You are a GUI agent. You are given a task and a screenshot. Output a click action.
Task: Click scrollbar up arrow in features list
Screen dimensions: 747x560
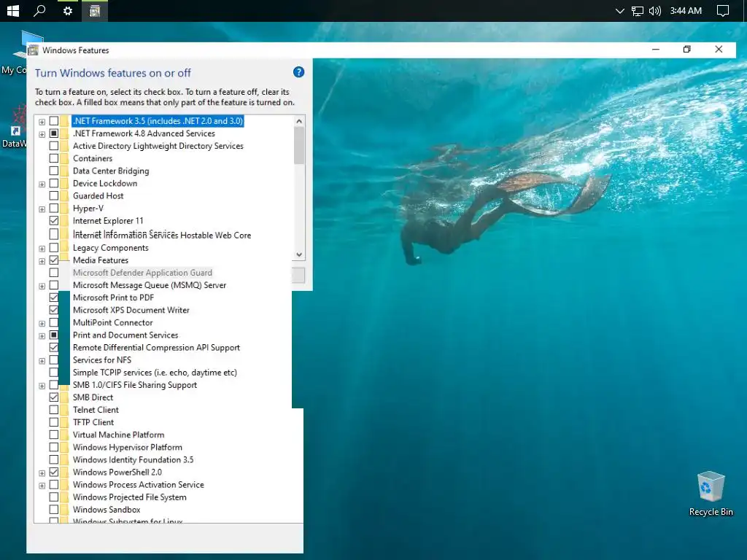pyautogui.click(x=299, y=121)
